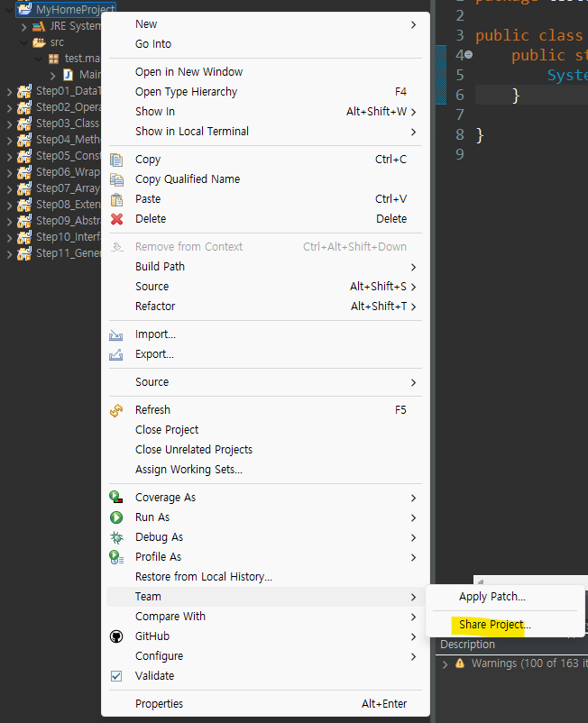
Task: Toggle fold marker on line 4
Action: (x=469, y=54)
